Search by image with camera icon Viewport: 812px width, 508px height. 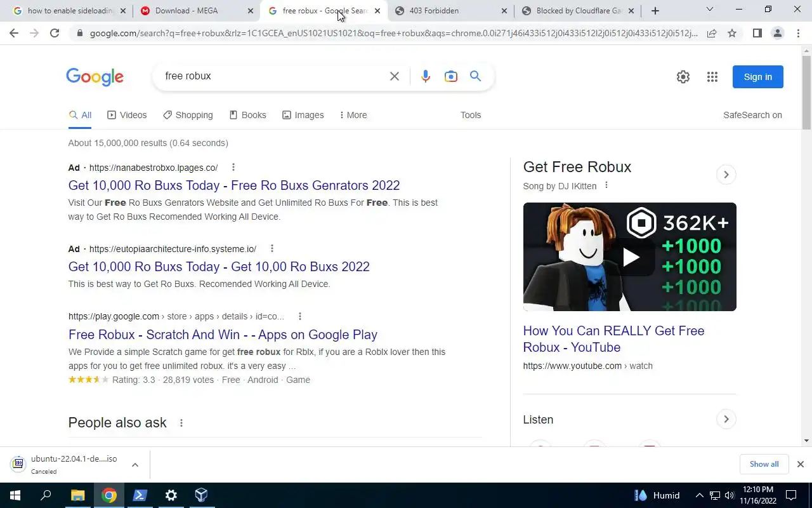pyautogui.click(x=450, y=76)
